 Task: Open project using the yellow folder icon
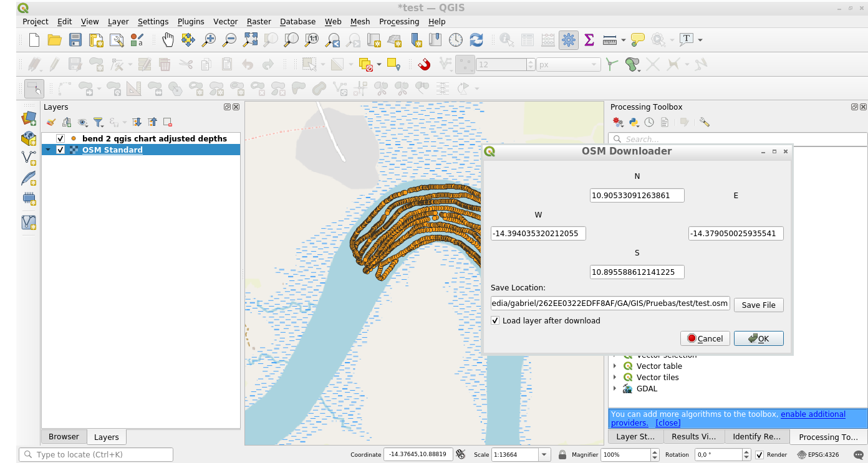click(55, 40)
